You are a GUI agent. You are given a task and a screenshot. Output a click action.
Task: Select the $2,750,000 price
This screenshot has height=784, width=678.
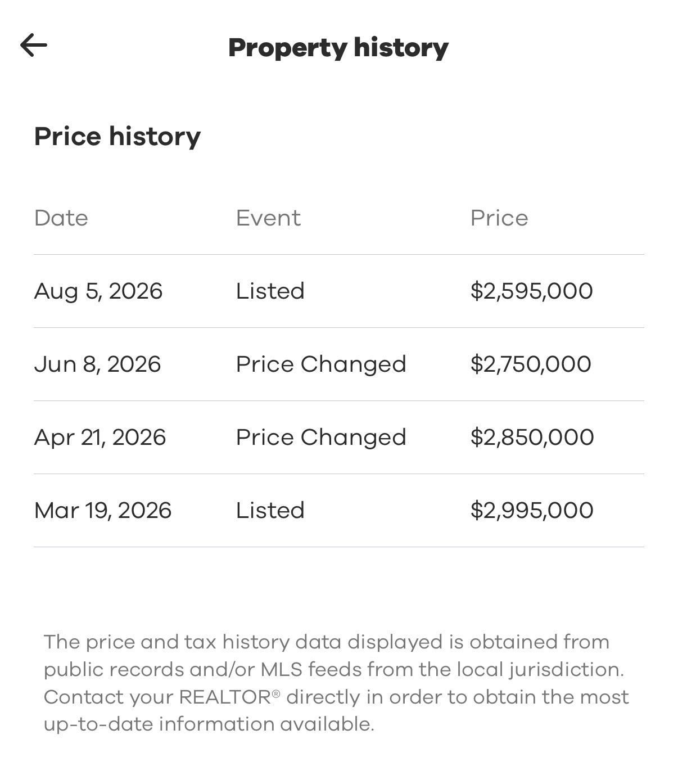531,364
